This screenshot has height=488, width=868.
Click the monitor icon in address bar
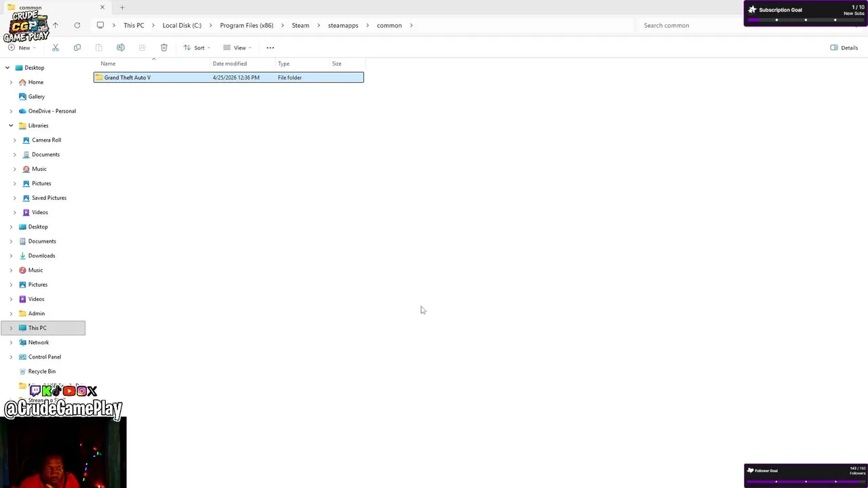point(100,25)
